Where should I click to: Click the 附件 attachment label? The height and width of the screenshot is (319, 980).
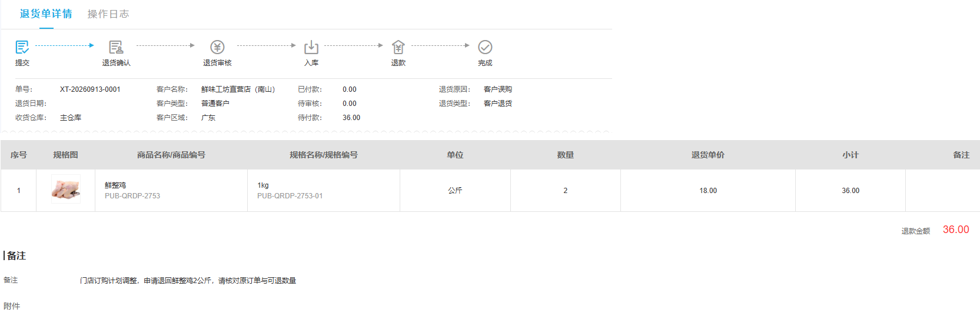[12, 306]
